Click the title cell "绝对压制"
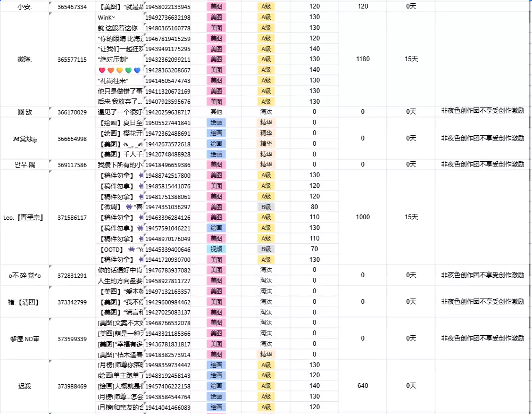This screenshot has height=414, width=532. [120, 60]
